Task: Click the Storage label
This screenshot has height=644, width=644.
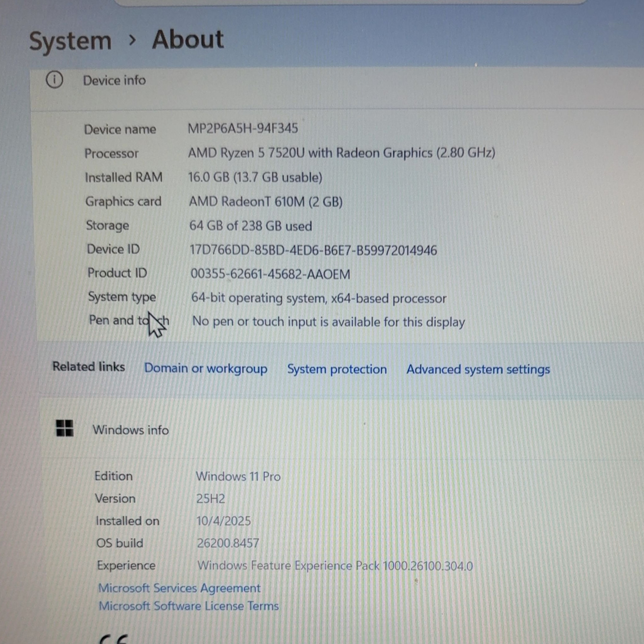Action: tap(107, 225)
